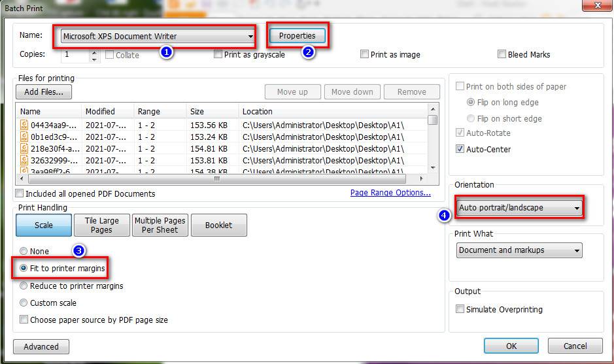Choose the Custom scale radio option
This screenshot has height=364, width=614.
pos(24,303)
